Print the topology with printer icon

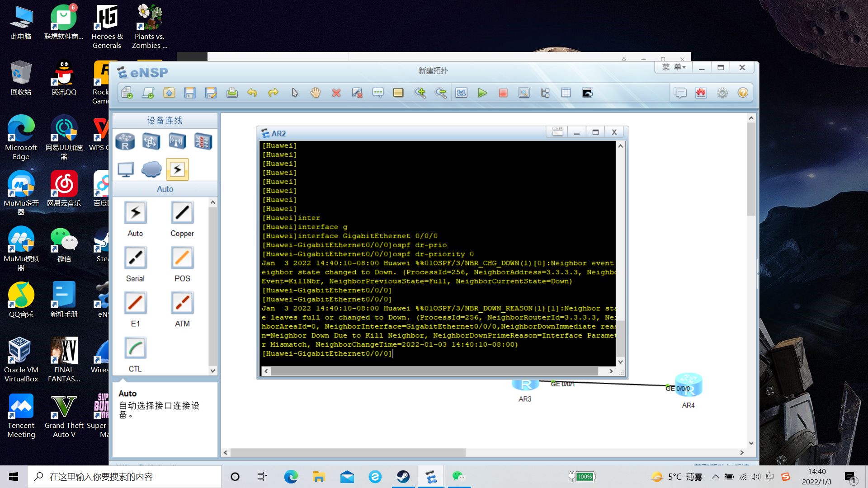[x=232, y=93]
